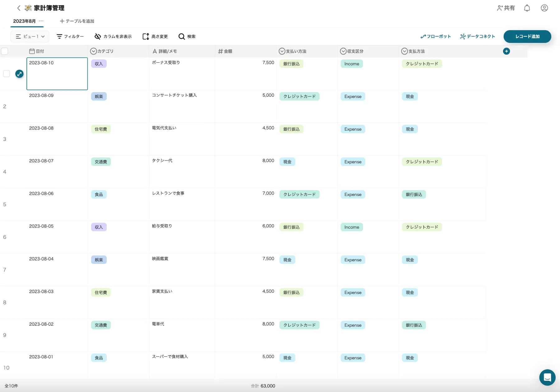Open the options menu for 2023年8月 tab

[41, 21]
